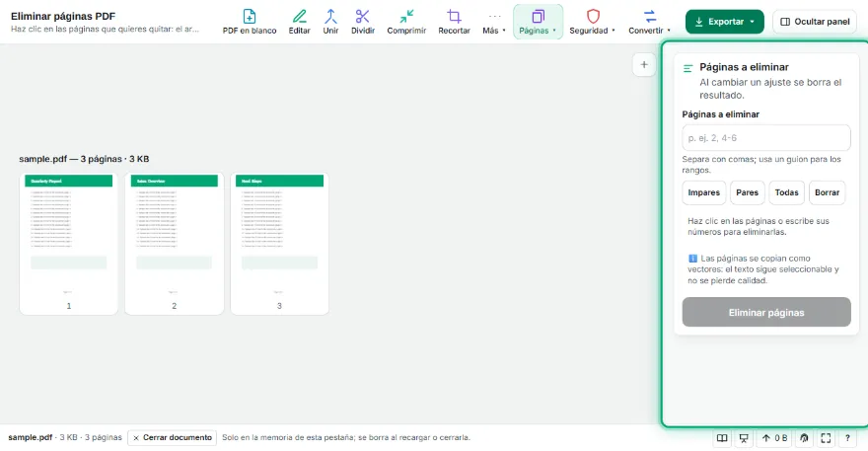Image resolution: width=868 pixels, height=451 pixels.
Task: Open the Unir merge tool
Action: [x=330, y=22]
